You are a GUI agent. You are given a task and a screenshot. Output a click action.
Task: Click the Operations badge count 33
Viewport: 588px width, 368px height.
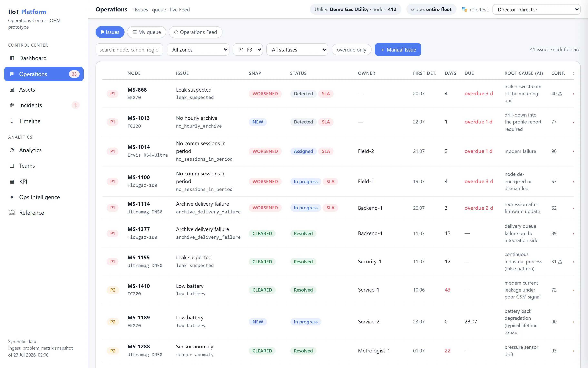74,74
